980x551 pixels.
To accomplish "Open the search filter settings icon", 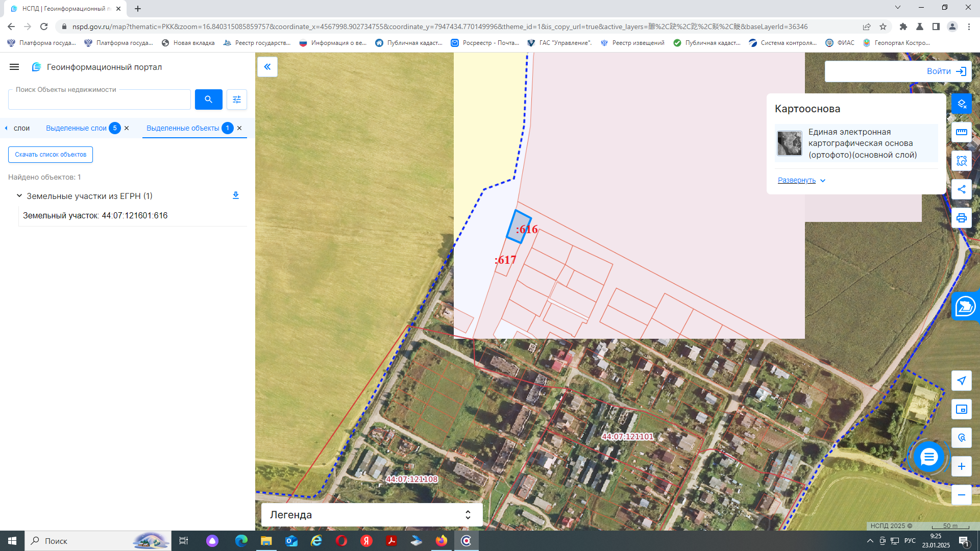I will click(x=237, y=99).
